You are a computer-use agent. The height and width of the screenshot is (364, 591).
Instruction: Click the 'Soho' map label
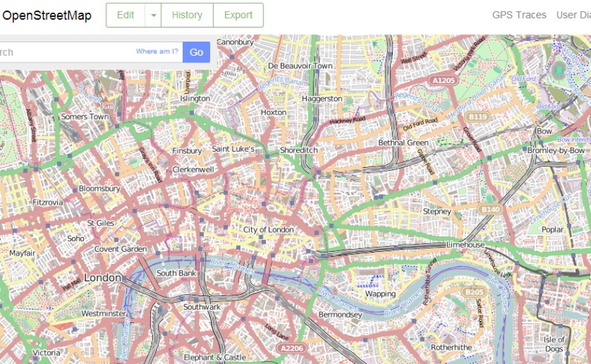click(76, 238)
